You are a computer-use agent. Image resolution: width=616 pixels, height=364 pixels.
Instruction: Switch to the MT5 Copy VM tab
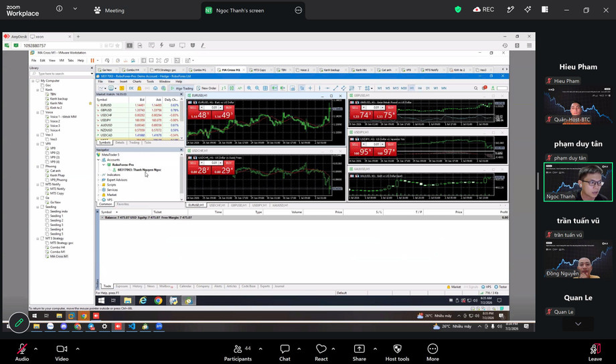click(259, 70)
